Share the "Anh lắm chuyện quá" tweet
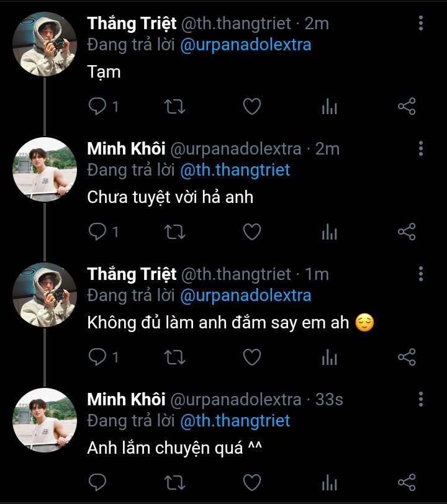 pyautogui.click(x=406, y=482)
